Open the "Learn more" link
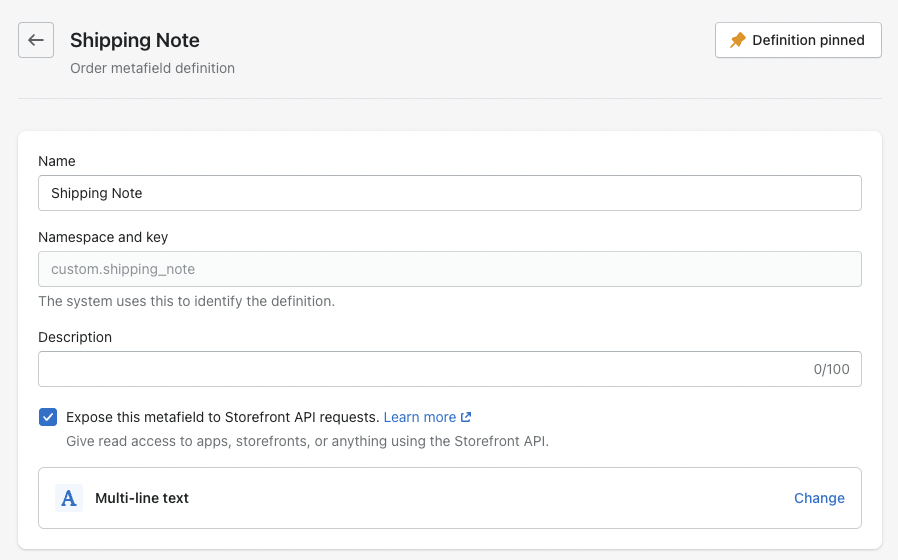This screenshot has height=560, width=898. [420, 417]
